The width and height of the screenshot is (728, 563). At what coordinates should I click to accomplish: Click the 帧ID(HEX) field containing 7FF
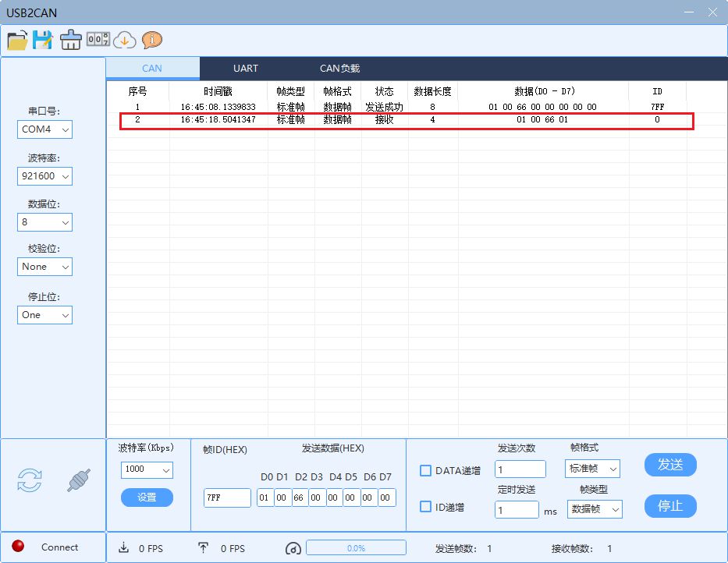pyautogui.click(x=227, y=498)
